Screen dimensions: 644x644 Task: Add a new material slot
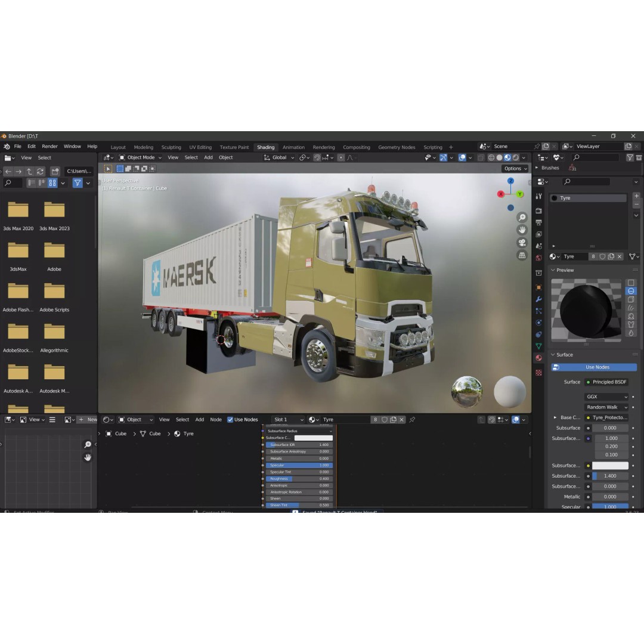click(636, 196)
